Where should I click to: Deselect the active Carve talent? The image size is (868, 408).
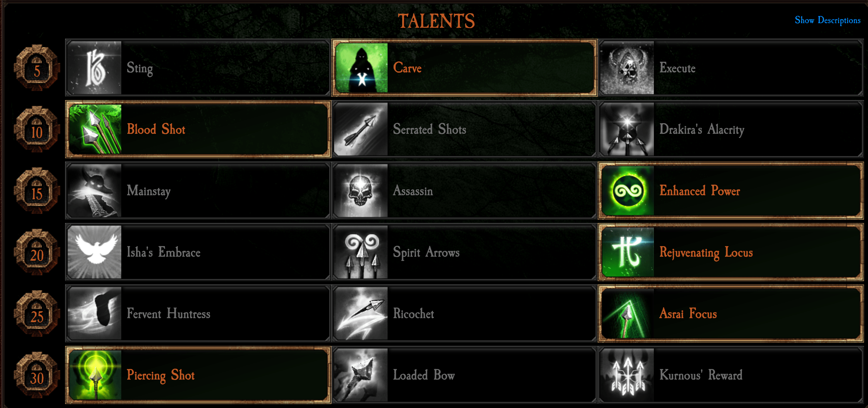point(465,68)
